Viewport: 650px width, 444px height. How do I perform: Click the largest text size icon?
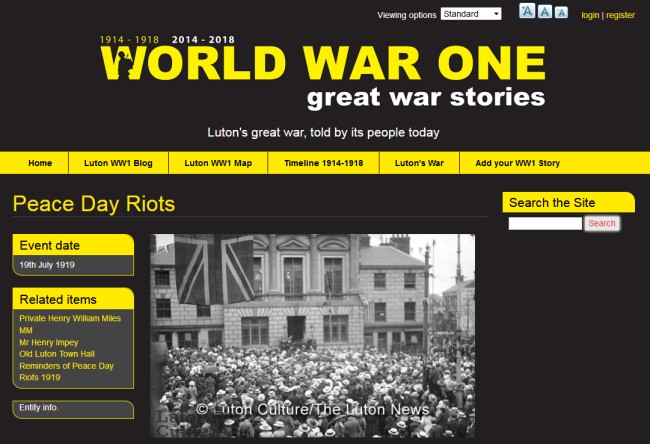[527, 11]
